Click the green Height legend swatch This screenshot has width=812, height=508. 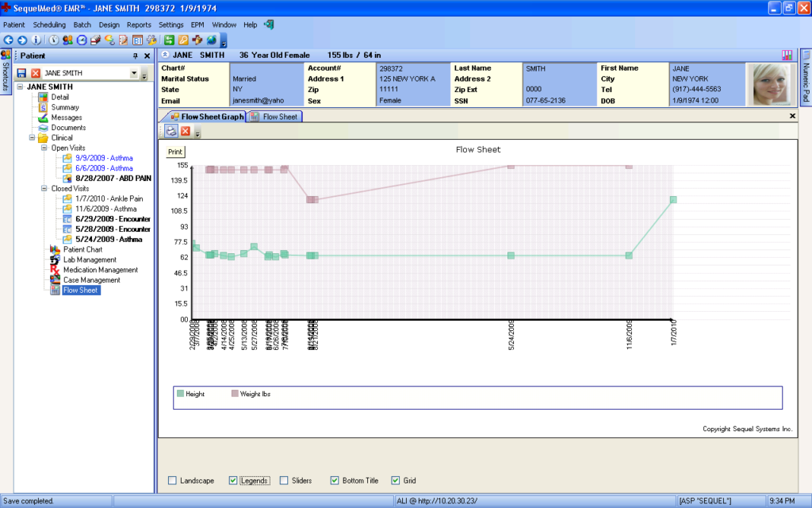[x=182, y=392]
